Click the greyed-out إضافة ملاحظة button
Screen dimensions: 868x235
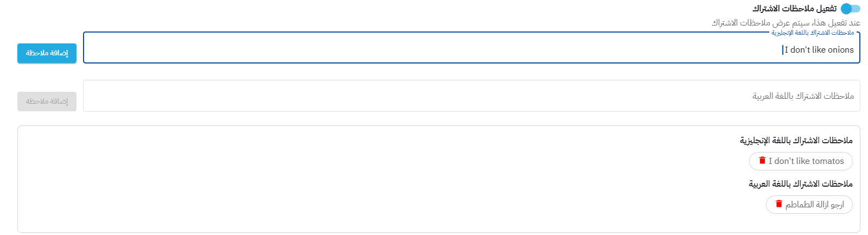point(47,101)
